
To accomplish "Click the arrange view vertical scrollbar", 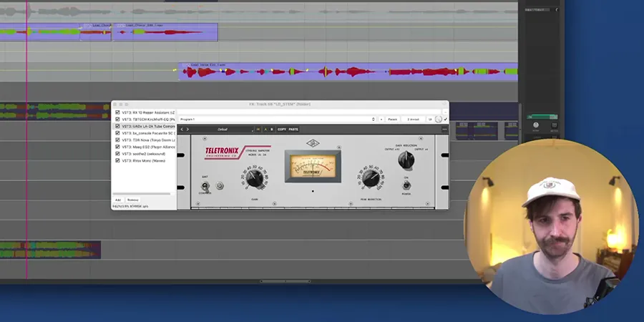I will click(x=519, y=123).
